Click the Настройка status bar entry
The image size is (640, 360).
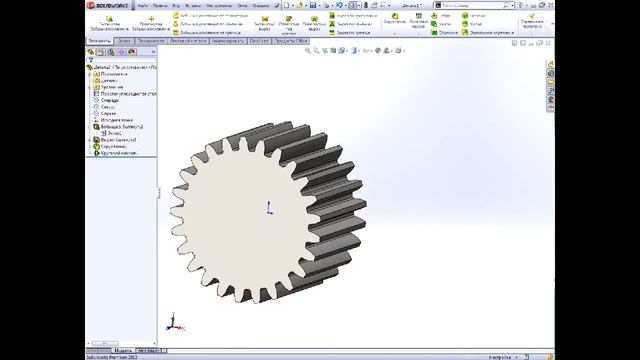[x=500, y=357]
